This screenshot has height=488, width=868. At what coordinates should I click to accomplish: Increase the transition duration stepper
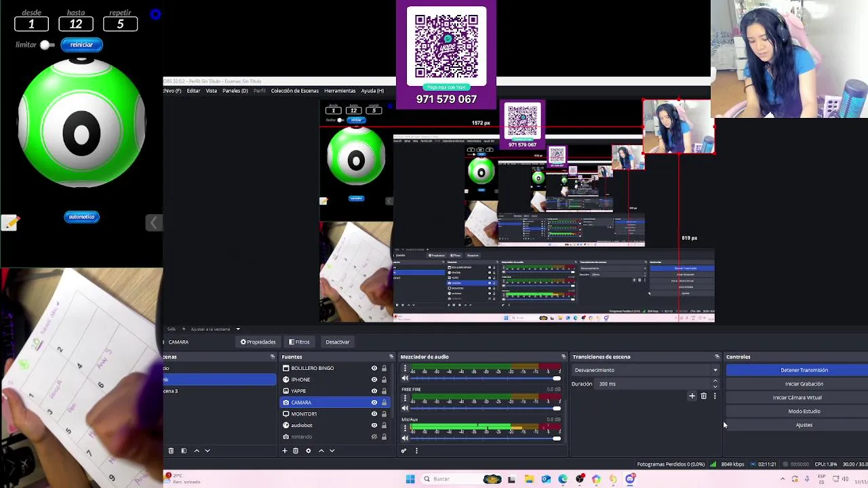coord(715,382)
